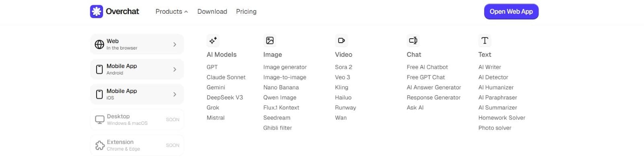Click the Video category camera icon

pyautogui.click(x=341, y=40)
